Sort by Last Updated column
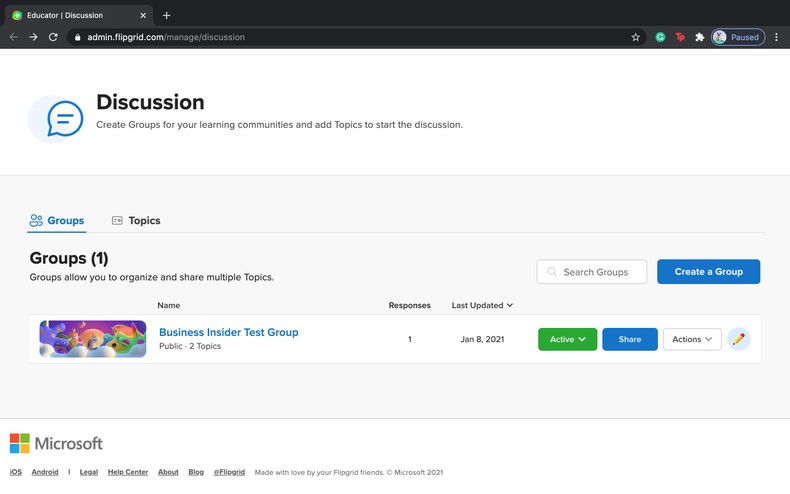The height and width of the screenshot is (494, 790). pyautogui.click(x=482, y=305)
